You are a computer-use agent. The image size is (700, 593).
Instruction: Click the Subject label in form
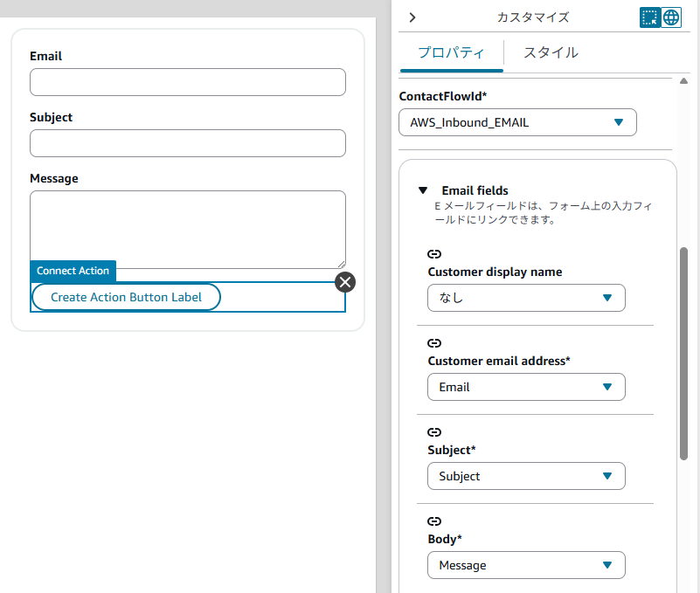tap(51, 117)
